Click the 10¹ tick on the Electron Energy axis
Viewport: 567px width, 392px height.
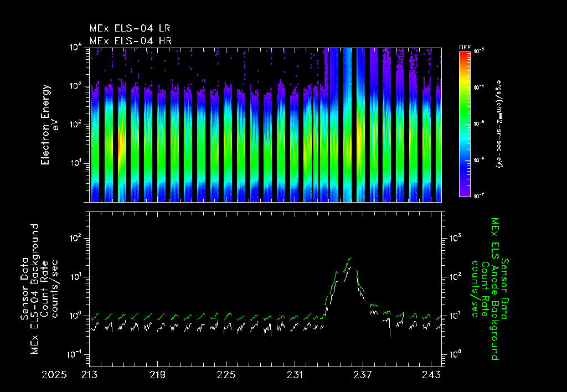75,163
